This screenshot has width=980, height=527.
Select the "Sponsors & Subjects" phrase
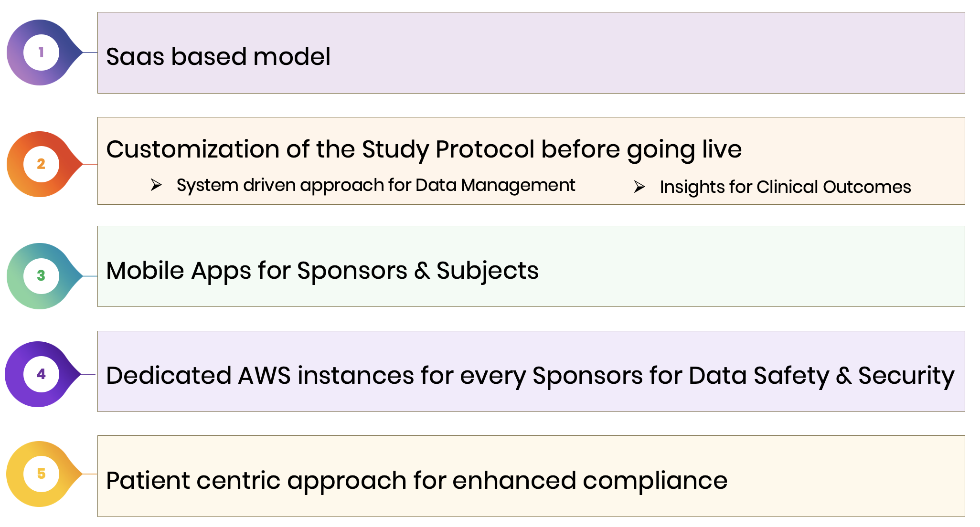(x=417, y=271)
